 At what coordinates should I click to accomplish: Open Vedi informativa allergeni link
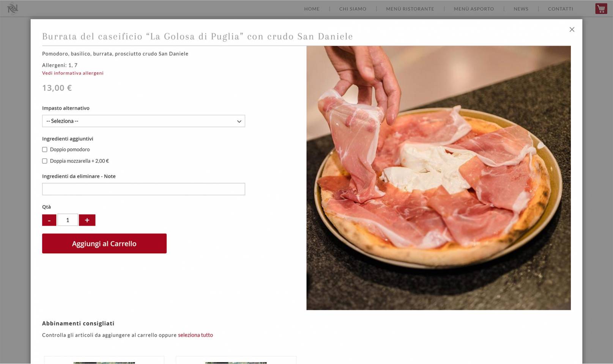pyautogui.click(x=73, y=73)
